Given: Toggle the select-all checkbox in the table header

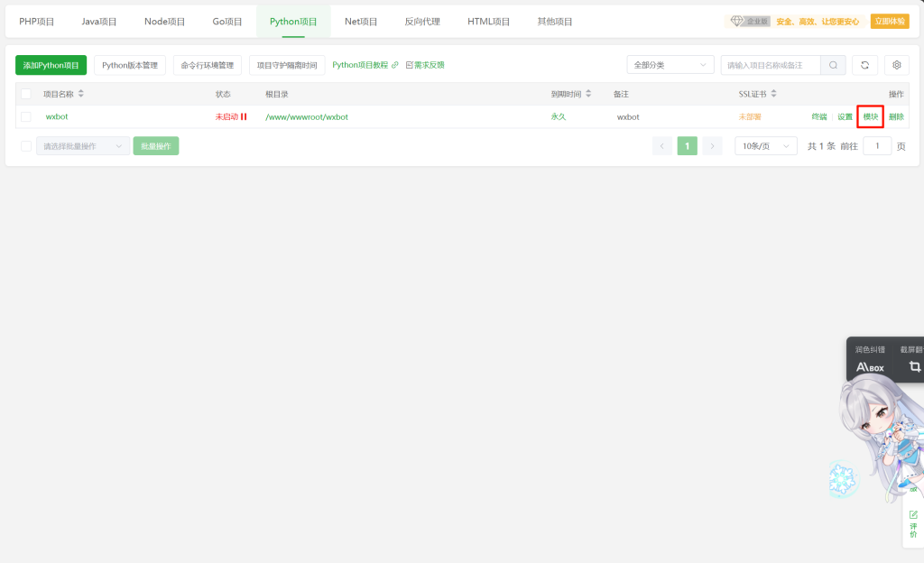Looking at the screenshot, I should (x=26, y=94).
